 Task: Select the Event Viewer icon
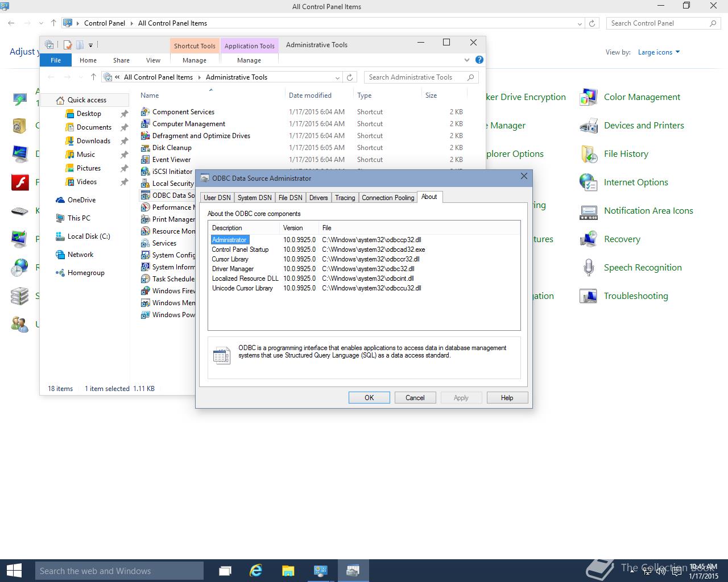click(146, 160)
